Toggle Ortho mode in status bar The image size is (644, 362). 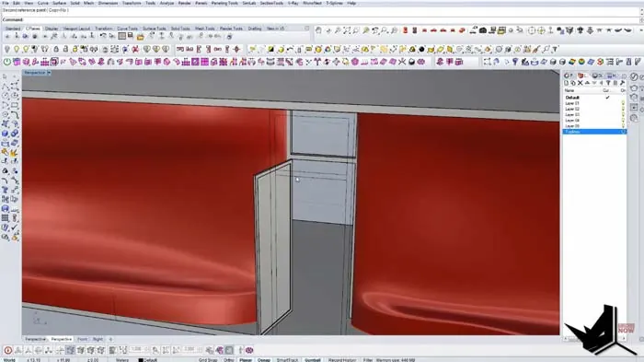[x=229, y=360]
